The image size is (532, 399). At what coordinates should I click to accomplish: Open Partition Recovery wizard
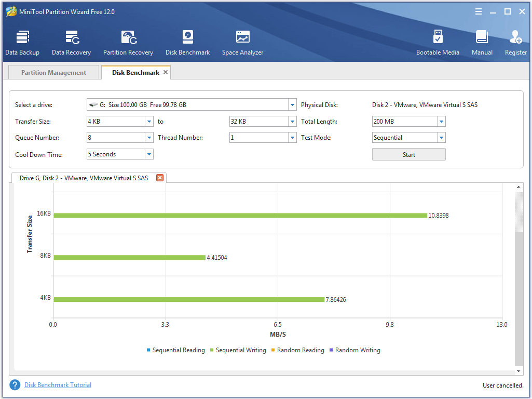pos(128,43)
